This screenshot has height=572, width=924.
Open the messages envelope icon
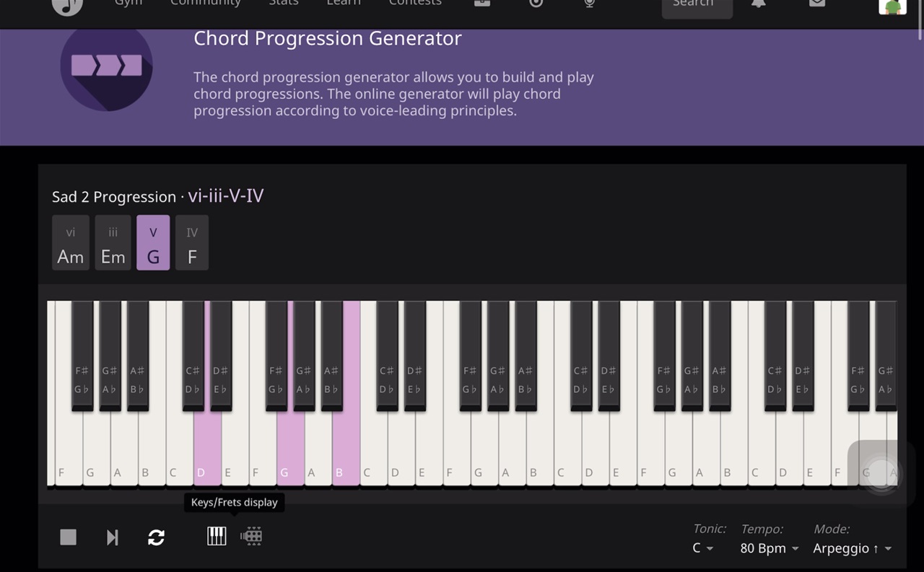pos(817,4)
